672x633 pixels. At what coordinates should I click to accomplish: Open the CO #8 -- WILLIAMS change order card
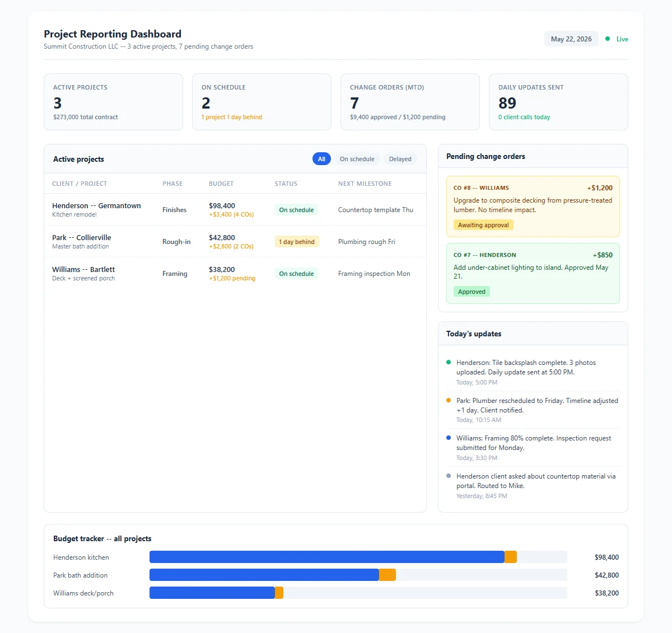[533, 207]
